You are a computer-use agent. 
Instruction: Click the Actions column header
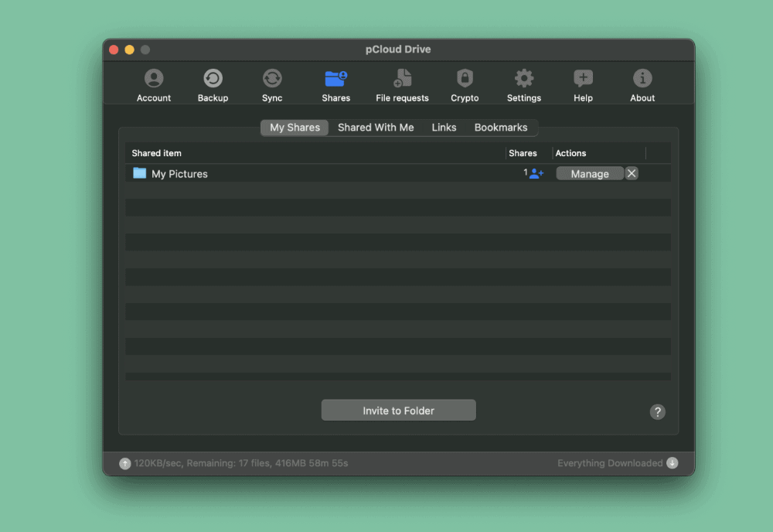[570, 153]
